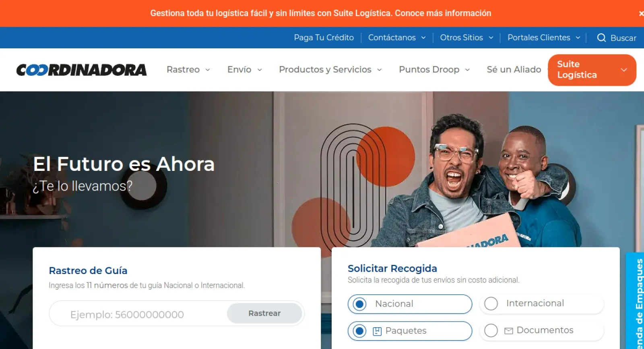Expand the Suite Logística button chevron
The image size is (644, 349).
pyautogui.click(x=624, y=70)
